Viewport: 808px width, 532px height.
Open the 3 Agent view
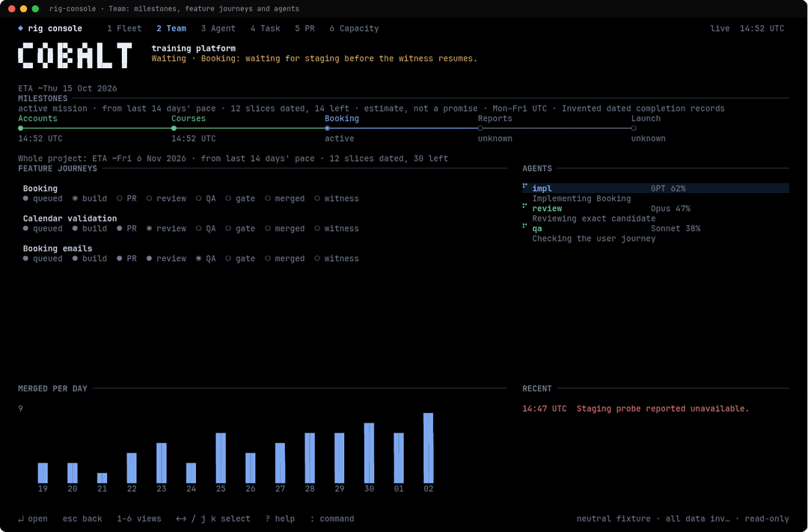tap(218, 28)
